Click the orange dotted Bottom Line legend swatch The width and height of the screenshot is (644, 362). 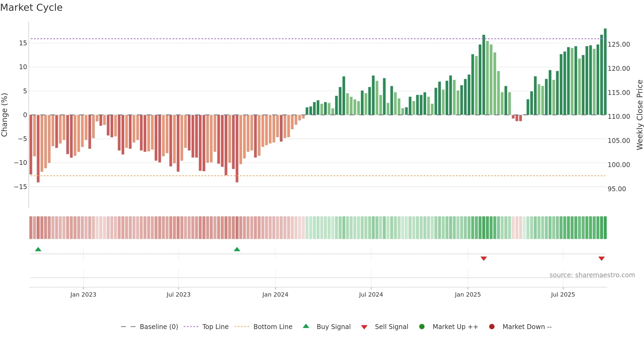[x=242, y=327]
